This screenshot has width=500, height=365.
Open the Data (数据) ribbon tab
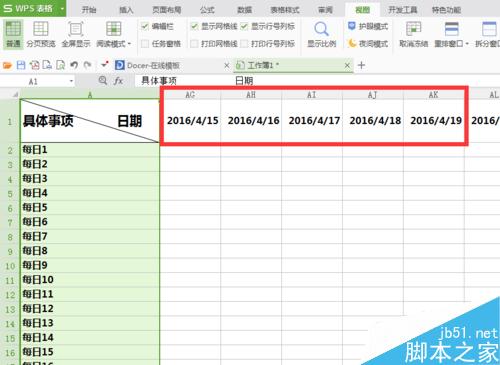tap(244, 10)
